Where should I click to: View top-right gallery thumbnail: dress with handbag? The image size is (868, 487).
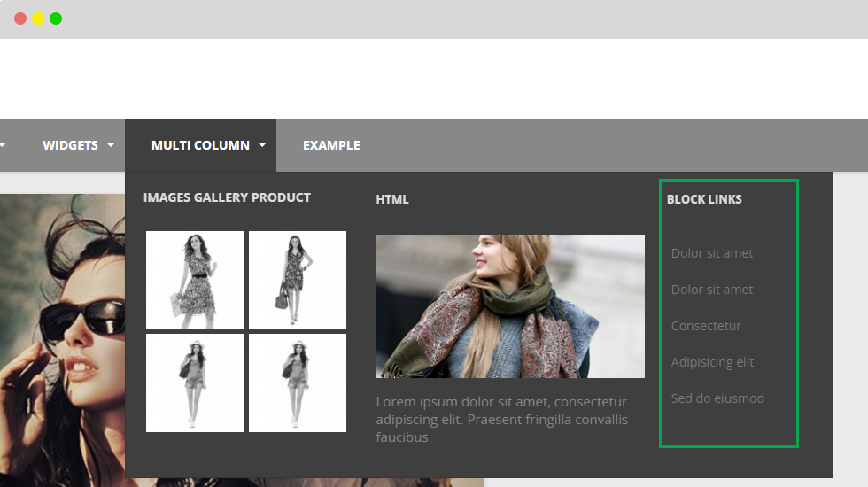point(298,280)
